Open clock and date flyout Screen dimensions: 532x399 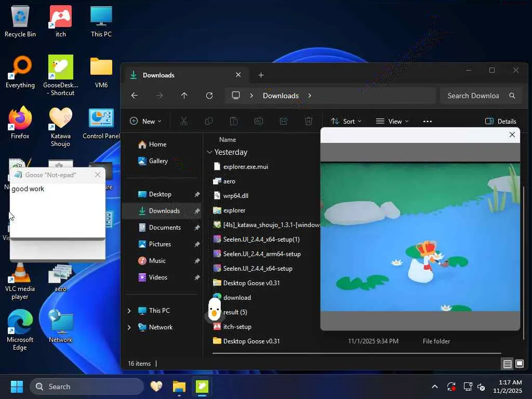point(508,387)
